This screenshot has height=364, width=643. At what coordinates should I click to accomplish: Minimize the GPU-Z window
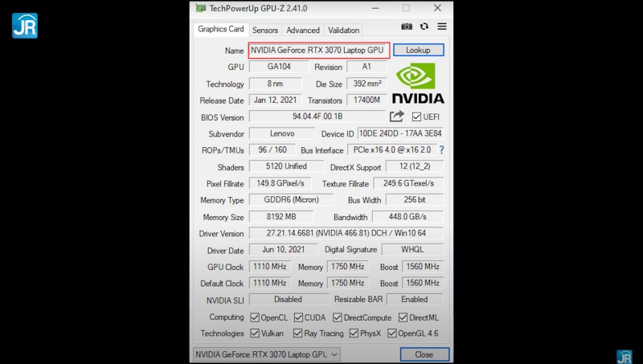(375, 8)
